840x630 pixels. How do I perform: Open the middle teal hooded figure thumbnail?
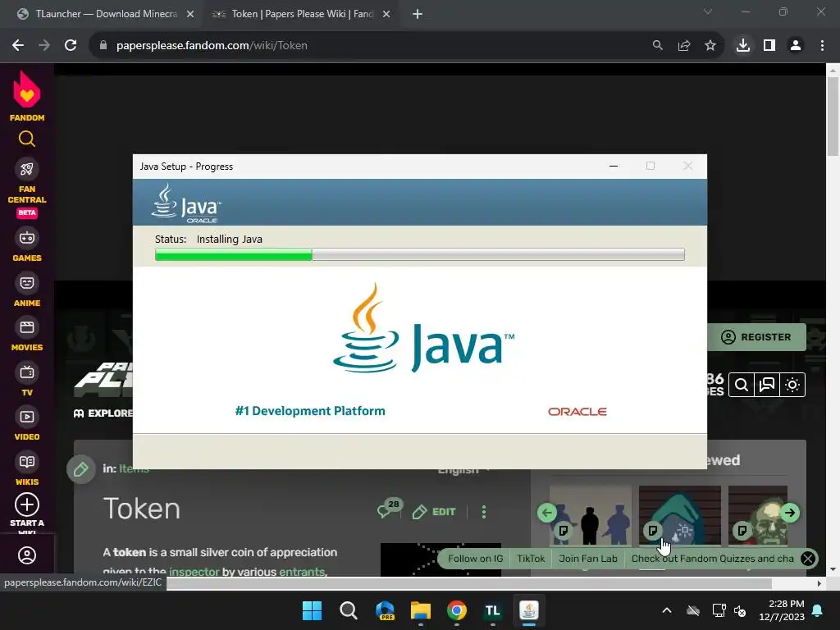(x=680, y=515)
